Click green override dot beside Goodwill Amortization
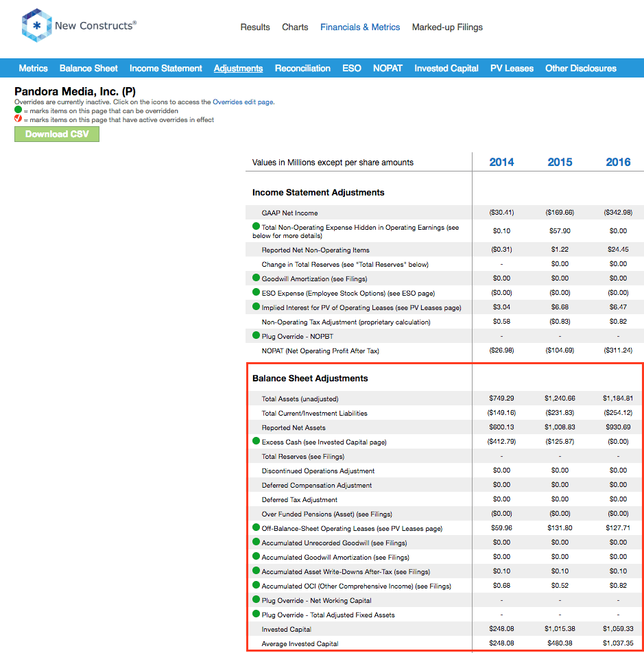Viewport: 644px width, 653px height. coord(256,278)
